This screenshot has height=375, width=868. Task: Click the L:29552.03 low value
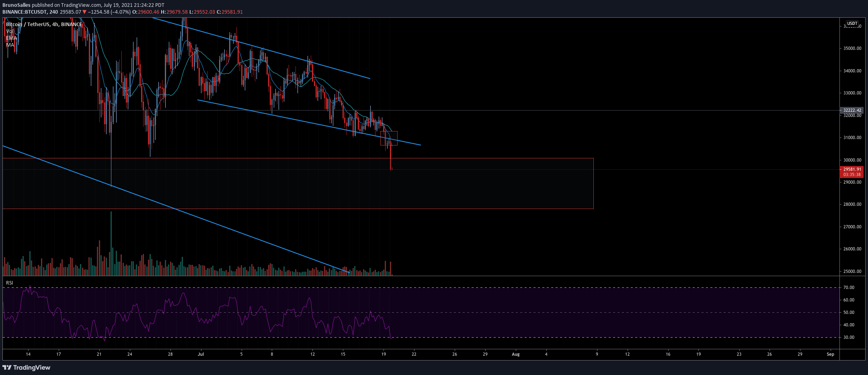[x=202, y=12]
